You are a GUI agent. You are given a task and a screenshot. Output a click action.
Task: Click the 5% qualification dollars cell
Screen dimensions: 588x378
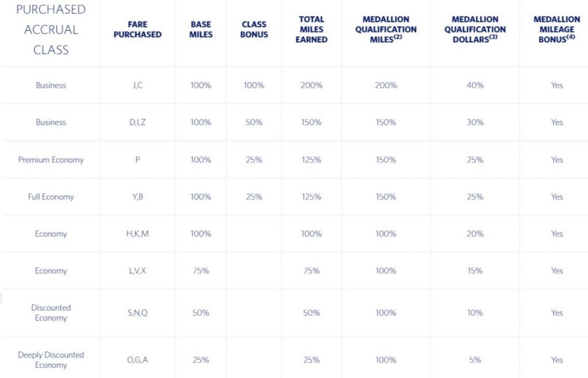475,360
